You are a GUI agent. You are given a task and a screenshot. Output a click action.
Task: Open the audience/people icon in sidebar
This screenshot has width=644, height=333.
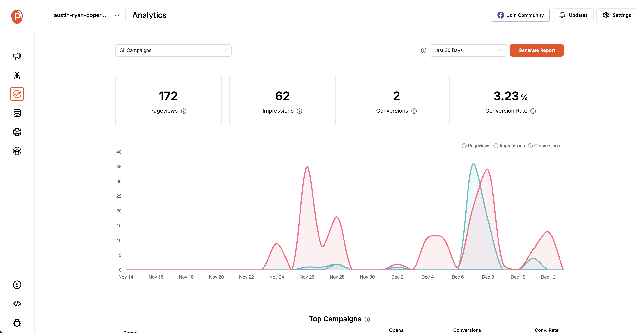point(17,151)
